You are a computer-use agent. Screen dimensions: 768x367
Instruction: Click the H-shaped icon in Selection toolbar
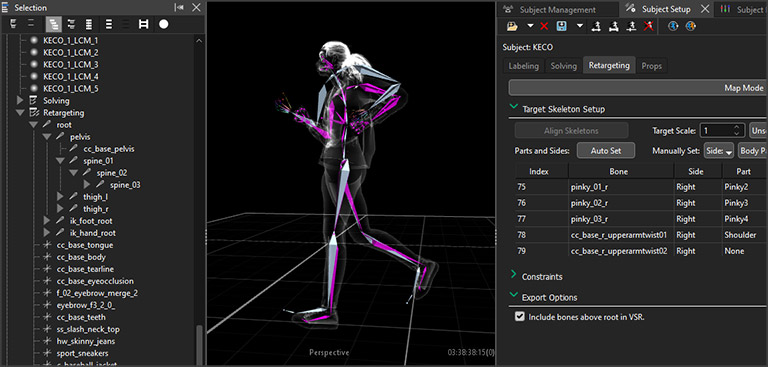click(x=144, y=24)
